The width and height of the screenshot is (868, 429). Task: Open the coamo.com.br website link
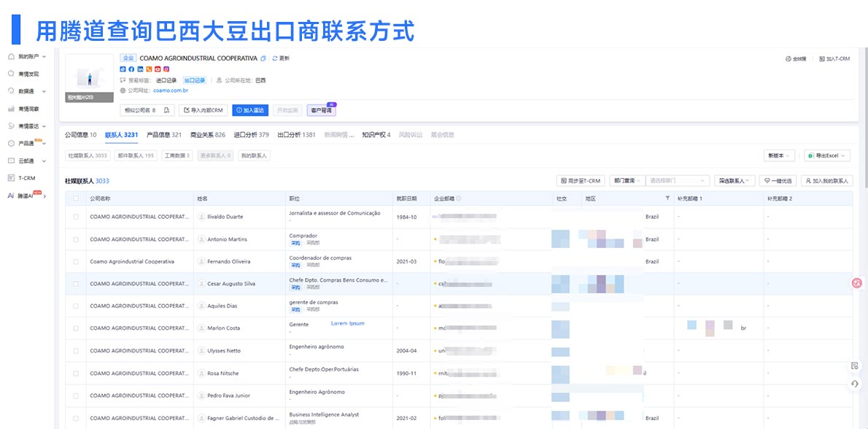[171, 90]
